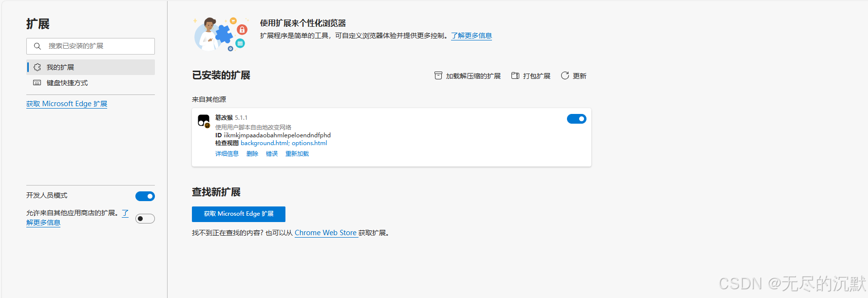868x298 pixels.
Task: Click the 更新 refresh icon
Action: [565, 75]
